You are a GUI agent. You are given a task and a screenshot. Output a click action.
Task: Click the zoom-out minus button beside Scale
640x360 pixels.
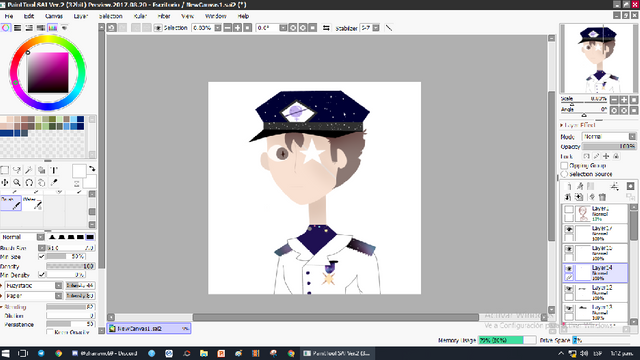(614, 100)
